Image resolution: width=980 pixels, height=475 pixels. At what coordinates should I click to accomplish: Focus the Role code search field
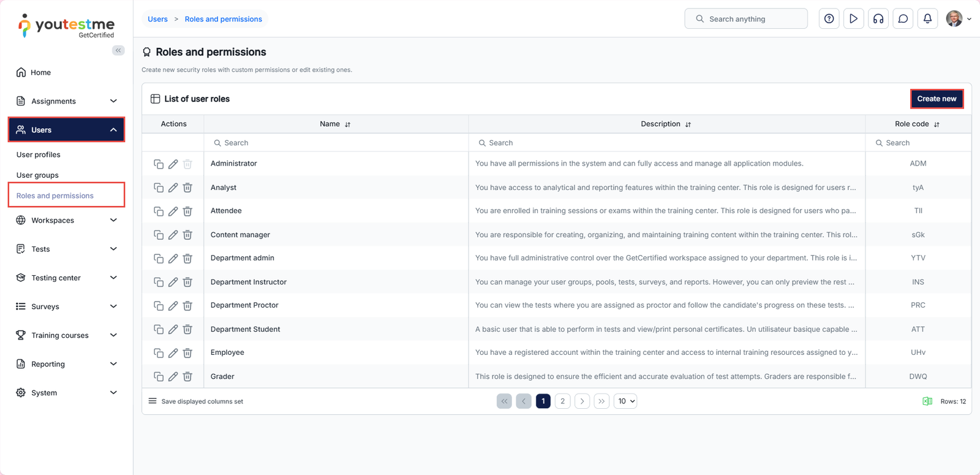918,143
